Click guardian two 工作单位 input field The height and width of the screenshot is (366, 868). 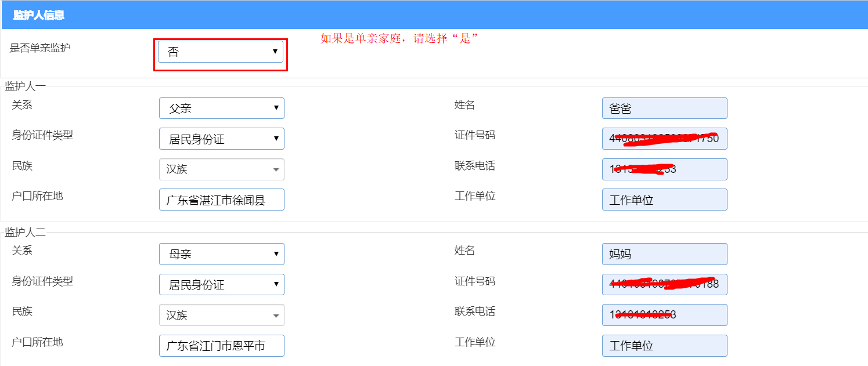tap(664, 346)
